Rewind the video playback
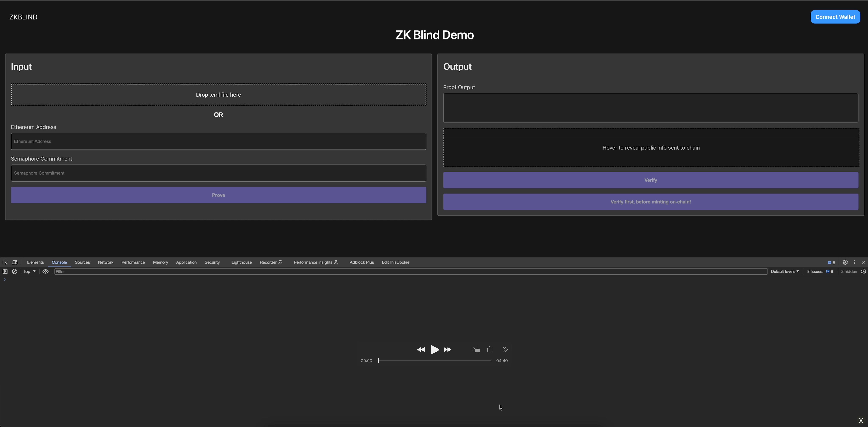The width and height of the screenshot is (868, 427). point(421,349)
